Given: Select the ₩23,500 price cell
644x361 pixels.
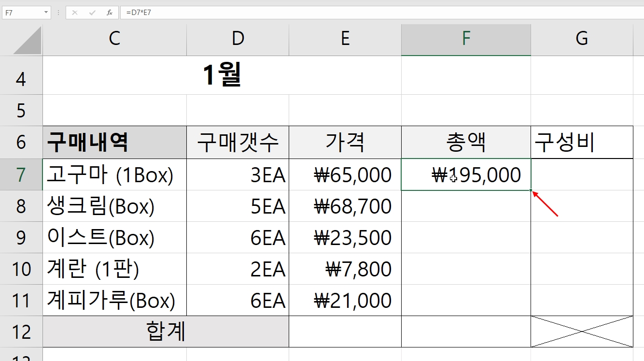Looking at the screenshot, I should pos(345,237).
